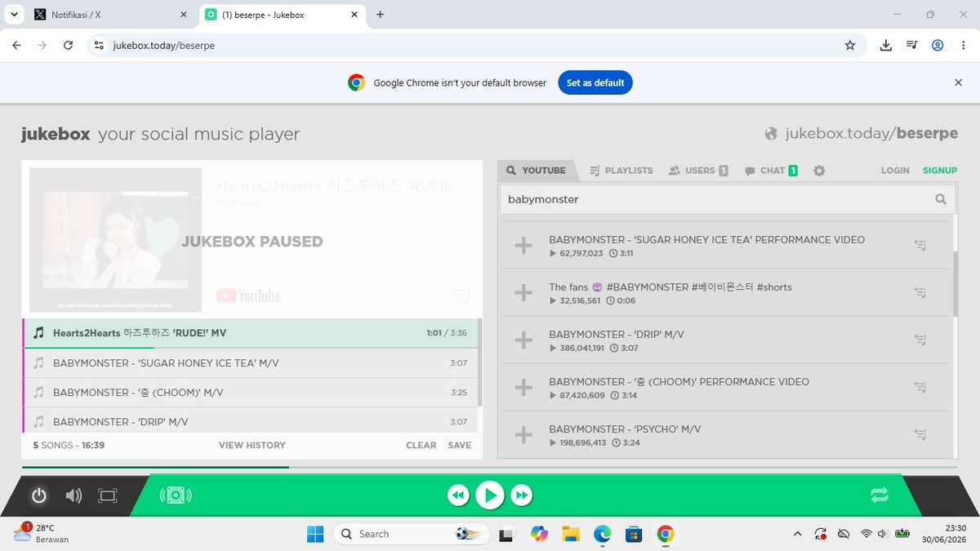The image size is (980, 551).
Task: Add '(CHOOM)' PERFORMANCE VIDEO with plus icon
Action: pyautogui.click(x=523, y=388)
